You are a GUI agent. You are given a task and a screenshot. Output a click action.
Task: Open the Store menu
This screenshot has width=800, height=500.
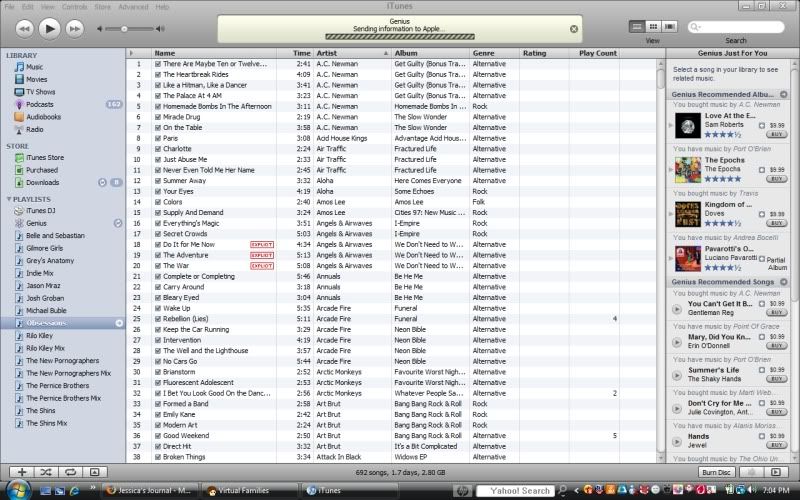102,7
